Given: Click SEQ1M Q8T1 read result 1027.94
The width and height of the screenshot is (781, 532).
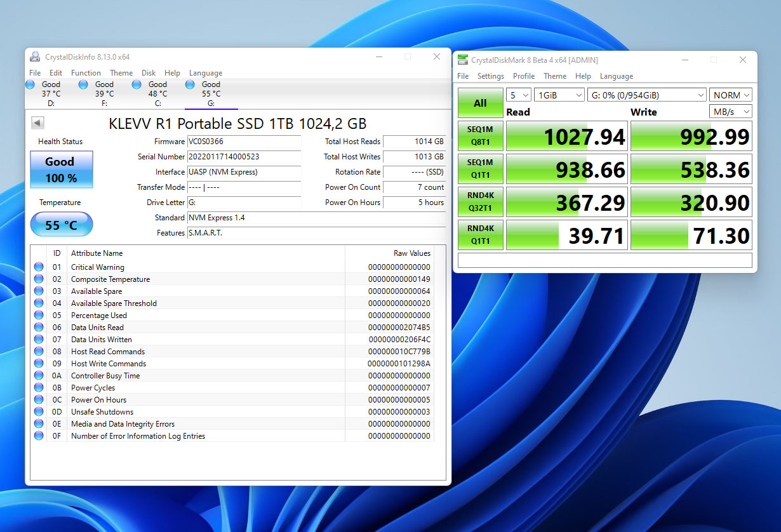Looking at the screenshot, I should pos(567,136).
